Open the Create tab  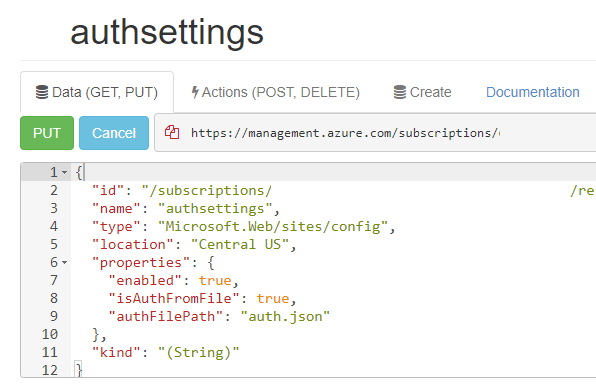click(x=422, y=92)
